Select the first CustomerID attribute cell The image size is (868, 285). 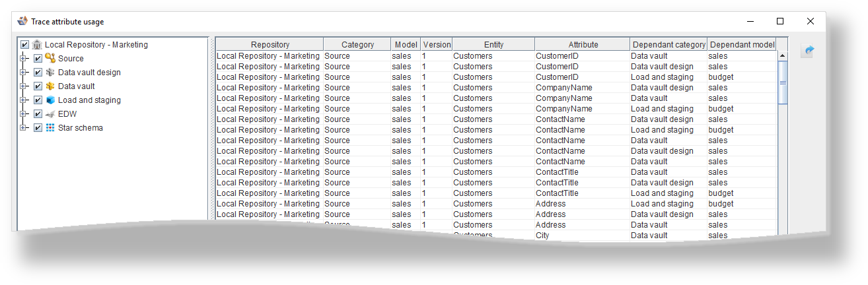557,56
